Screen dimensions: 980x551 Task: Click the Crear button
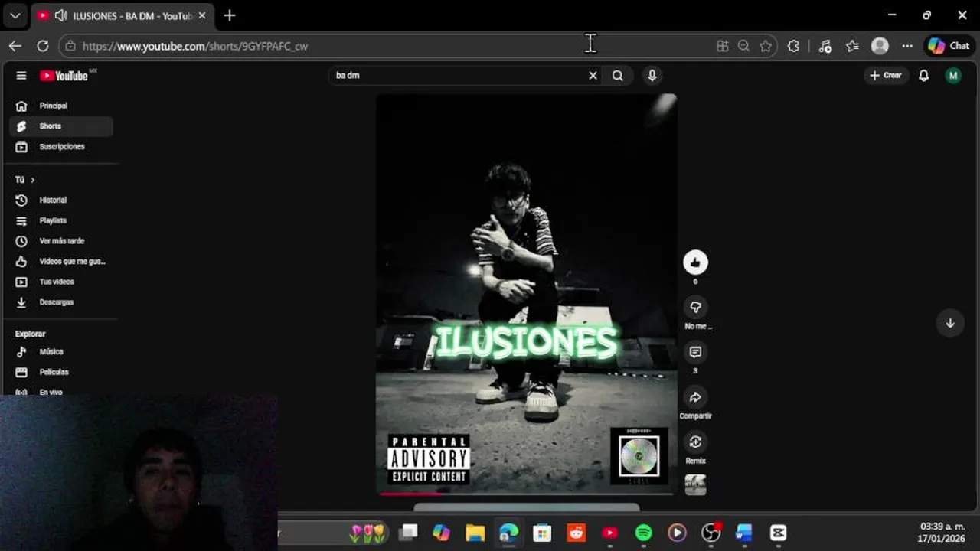[x=886, y=76]
